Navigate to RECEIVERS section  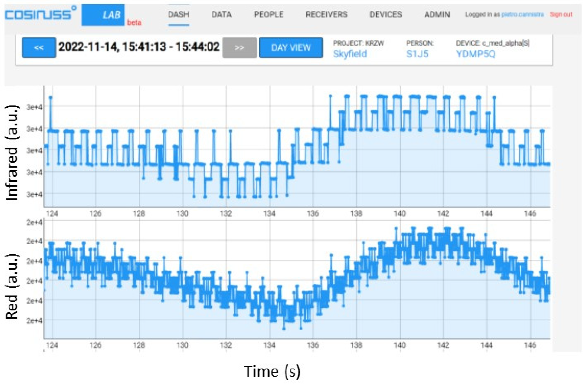326,15
